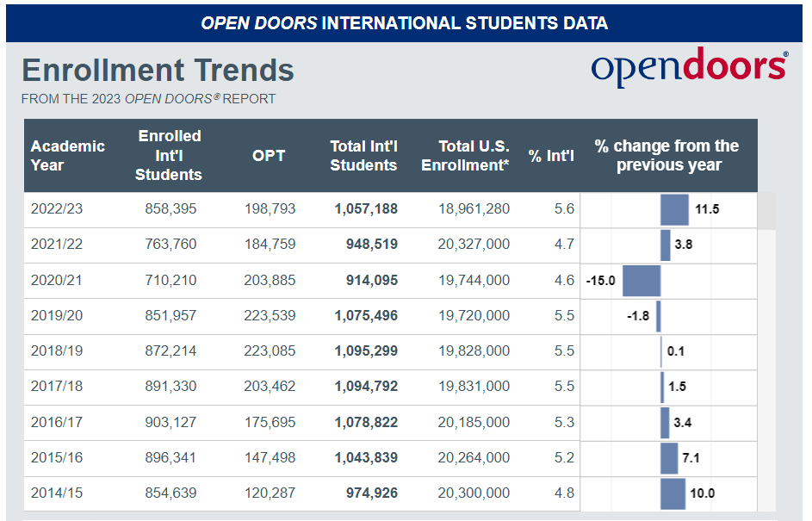Screen dimensions: 812x521
Task: Click the Enrollment Trends heading
Action: (158, 70)
